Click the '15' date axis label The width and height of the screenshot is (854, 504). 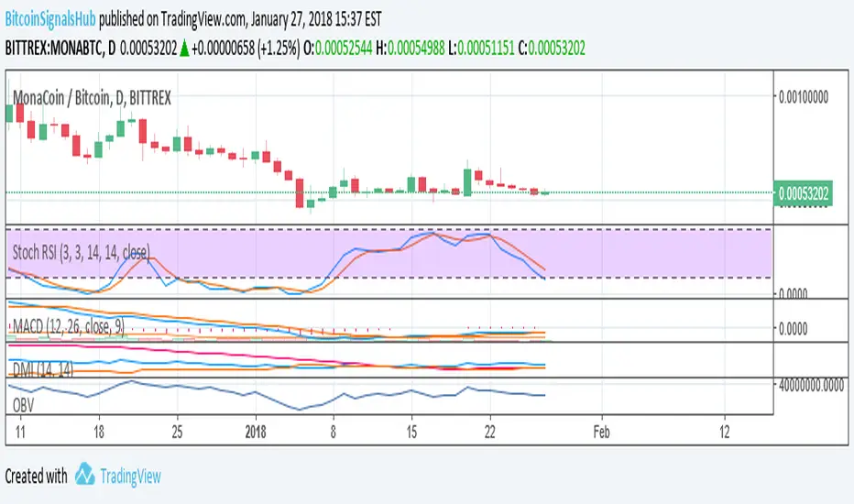click(x=411, y=433)
